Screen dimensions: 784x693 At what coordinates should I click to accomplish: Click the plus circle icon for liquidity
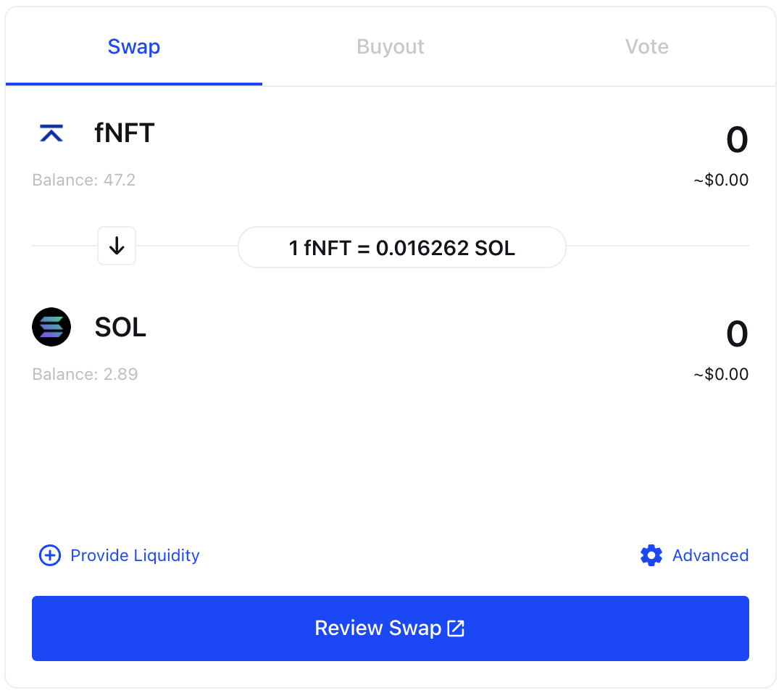[50, 555]
